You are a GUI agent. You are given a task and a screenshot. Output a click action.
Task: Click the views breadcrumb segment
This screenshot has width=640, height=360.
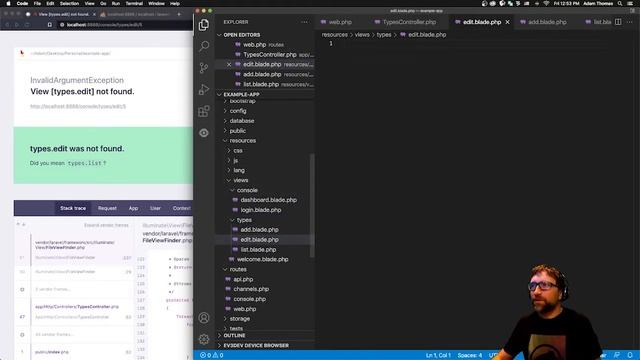coord(362,35)
